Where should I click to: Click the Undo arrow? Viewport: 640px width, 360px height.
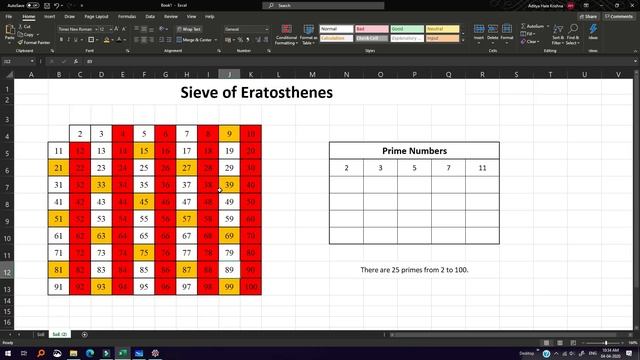point(57,6)
